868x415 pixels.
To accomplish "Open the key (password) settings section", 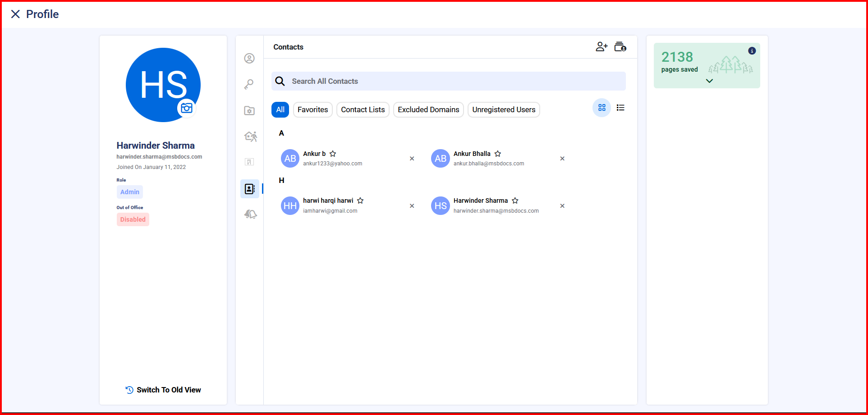I will click(x=249, y=84).
